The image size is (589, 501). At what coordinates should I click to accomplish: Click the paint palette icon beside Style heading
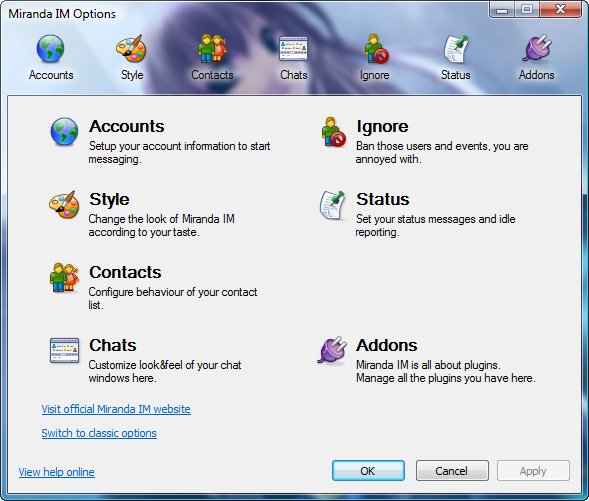click(64, 205)
